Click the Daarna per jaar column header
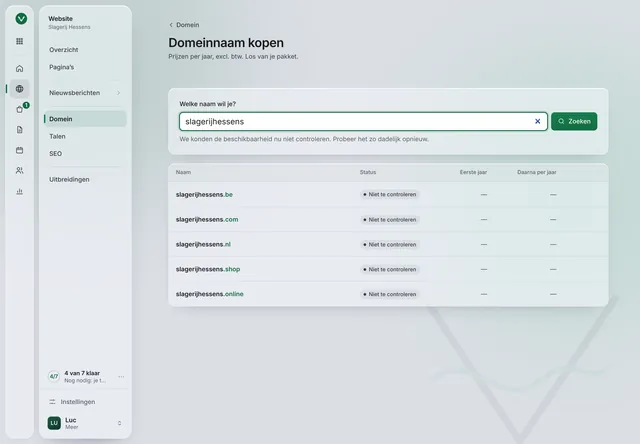This screenshot has width=640, height=444. pyautogui.click(x=537, y=172)
